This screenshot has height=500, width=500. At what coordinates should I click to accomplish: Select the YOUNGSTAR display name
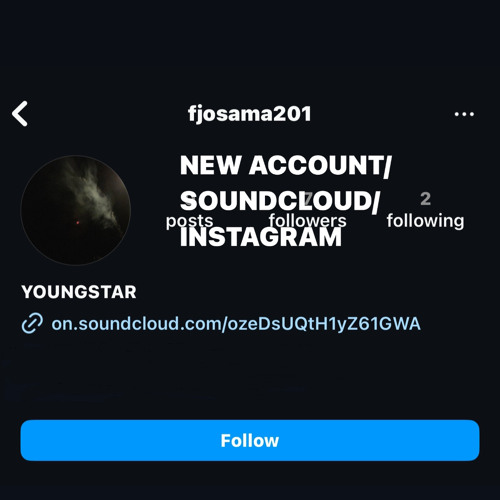tap(79, 292)
